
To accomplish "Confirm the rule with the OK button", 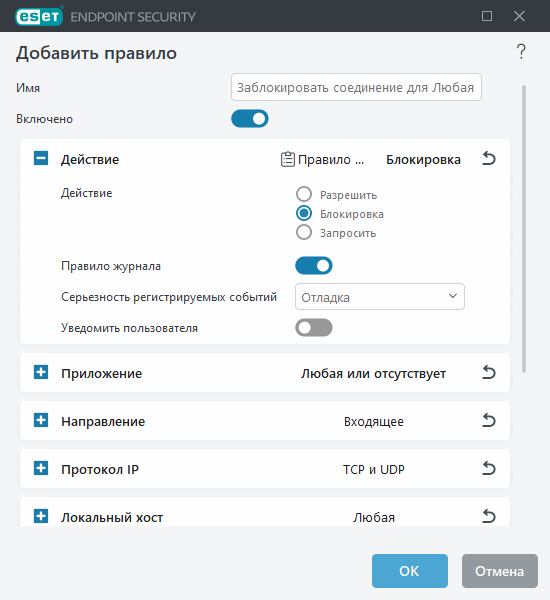I will pos(410,571).
